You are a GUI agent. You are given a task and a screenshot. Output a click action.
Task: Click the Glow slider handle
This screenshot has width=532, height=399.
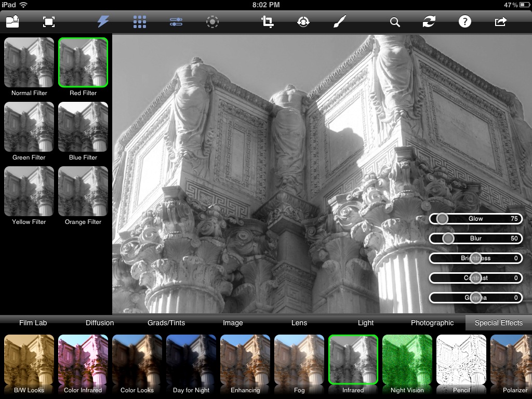click(x=442, y=219)
